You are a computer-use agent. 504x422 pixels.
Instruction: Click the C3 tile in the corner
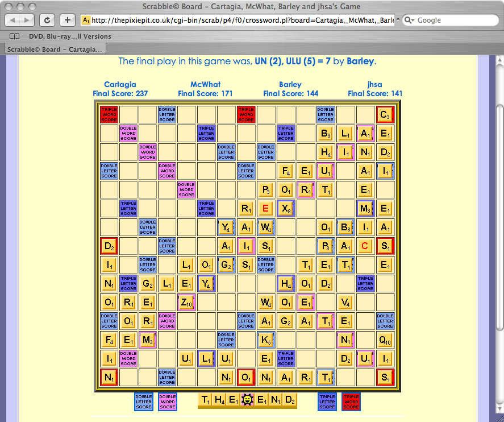(385, 115)
